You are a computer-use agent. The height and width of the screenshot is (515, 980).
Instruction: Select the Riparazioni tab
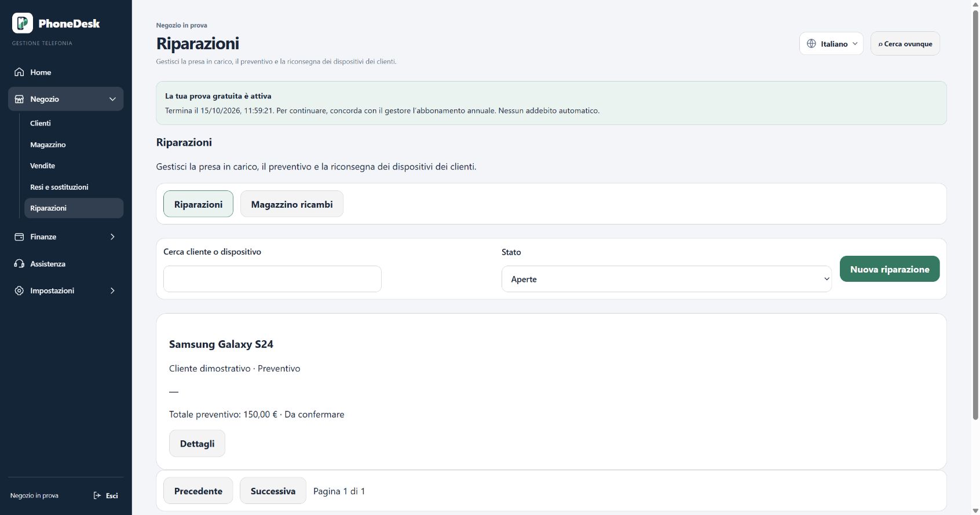[198, 204]
